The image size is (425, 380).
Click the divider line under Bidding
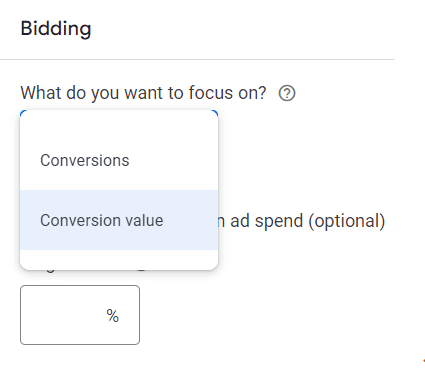197,59
